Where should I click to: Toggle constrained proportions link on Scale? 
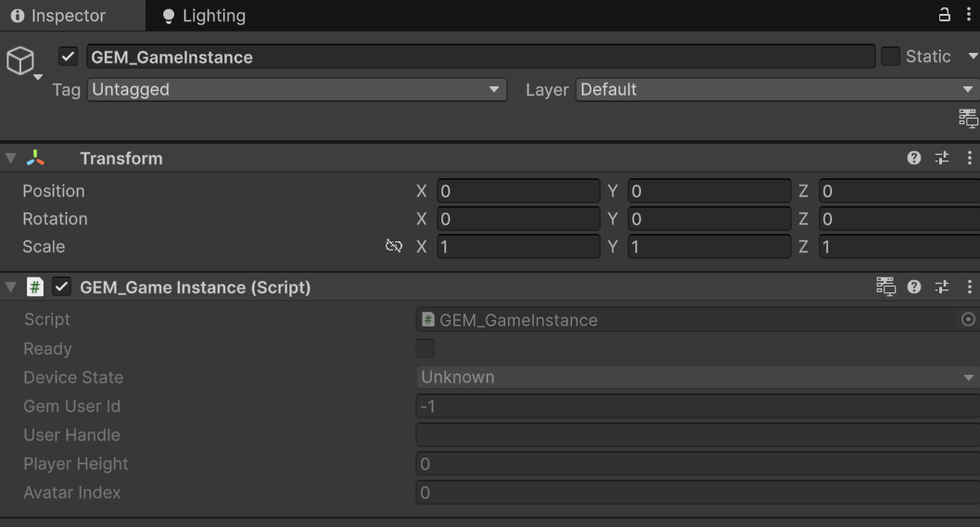pyautogui.click(x=394, y=247)
